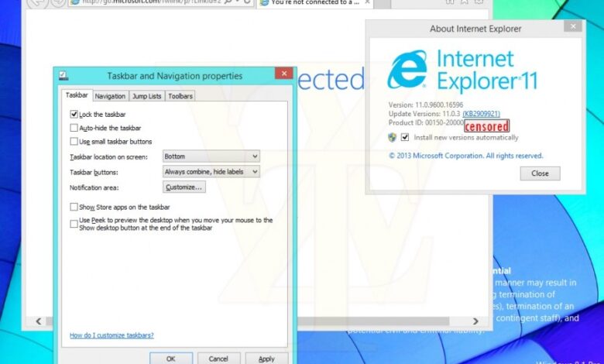Click the 'Update Versions: 11.0.3' text
The image size is (604, 364).
pos(424,114)
